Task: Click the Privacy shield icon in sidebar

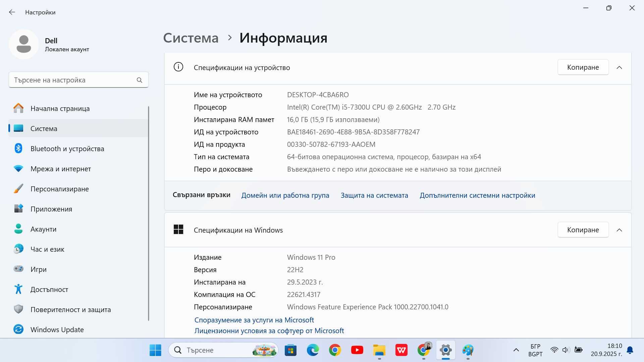Action: 18,309
